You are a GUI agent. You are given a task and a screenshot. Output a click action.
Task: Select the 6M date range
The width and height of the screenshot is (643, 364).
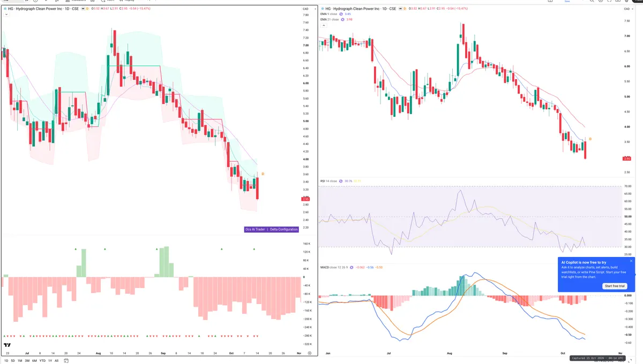click(x=34, y=361)
